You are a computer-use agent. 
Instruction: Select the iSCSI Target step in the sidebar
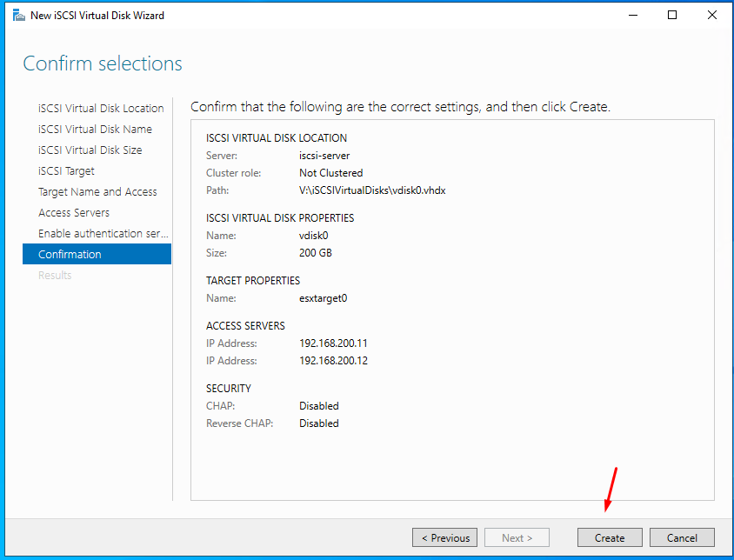[x=66, y=171]
